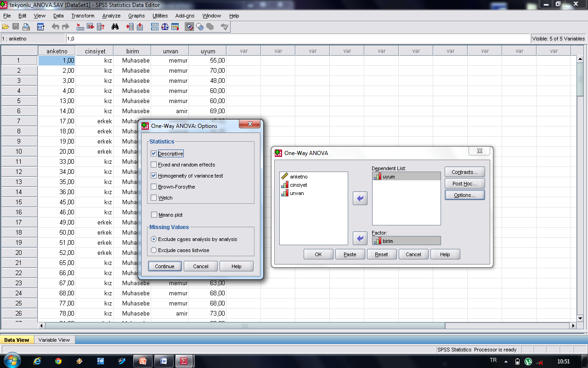
Task: Click the Select cases toolbar icon
Action: tap(175, 27)
